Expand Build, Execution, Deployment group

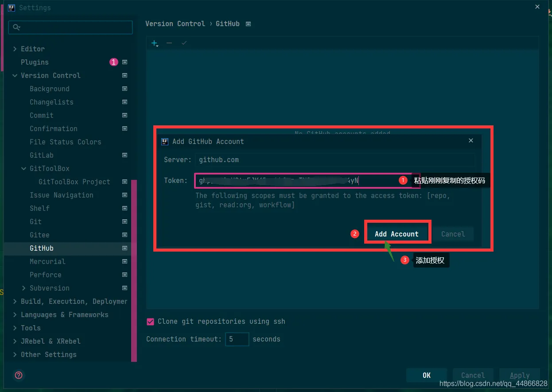15,301
